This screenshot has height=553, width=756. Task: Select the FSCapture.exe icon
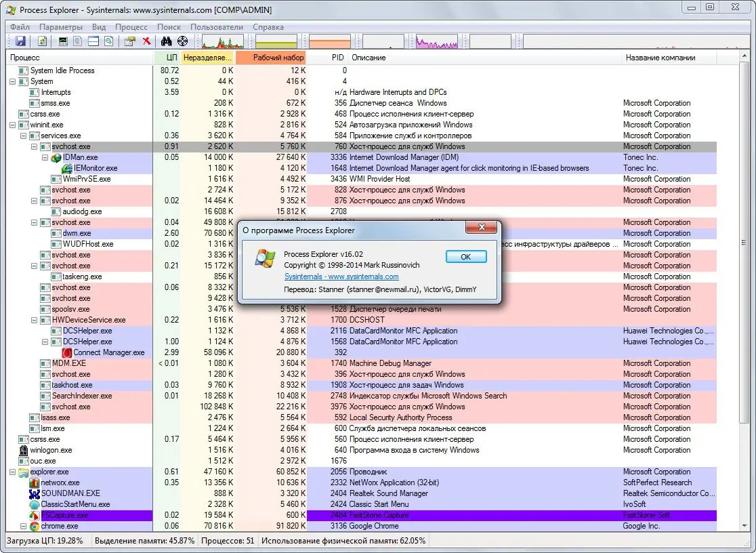(35, 515)
